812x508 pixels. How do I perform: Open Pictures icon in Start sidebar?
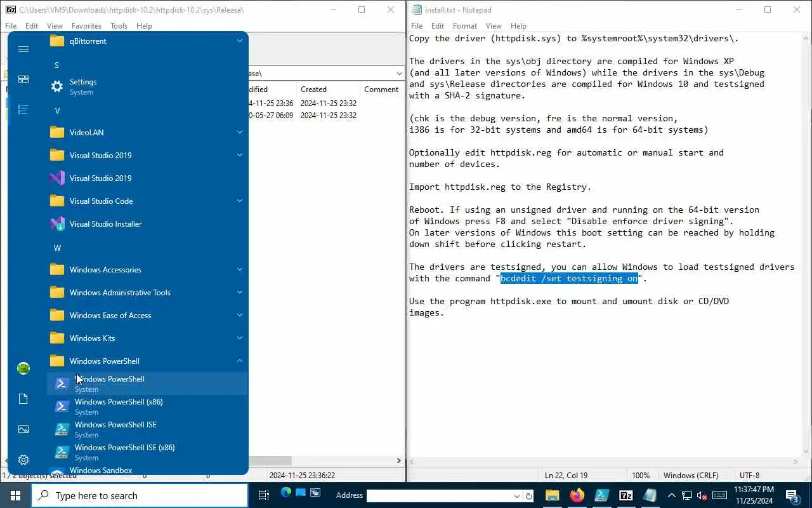coord(23,429)
